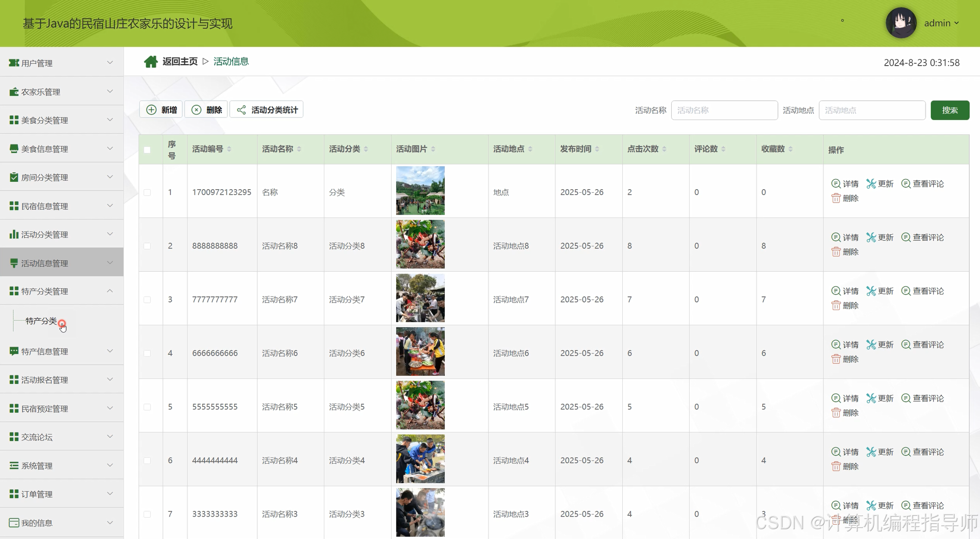
Task: Click the trash delete icon in row 3
Action: (836, 306)
